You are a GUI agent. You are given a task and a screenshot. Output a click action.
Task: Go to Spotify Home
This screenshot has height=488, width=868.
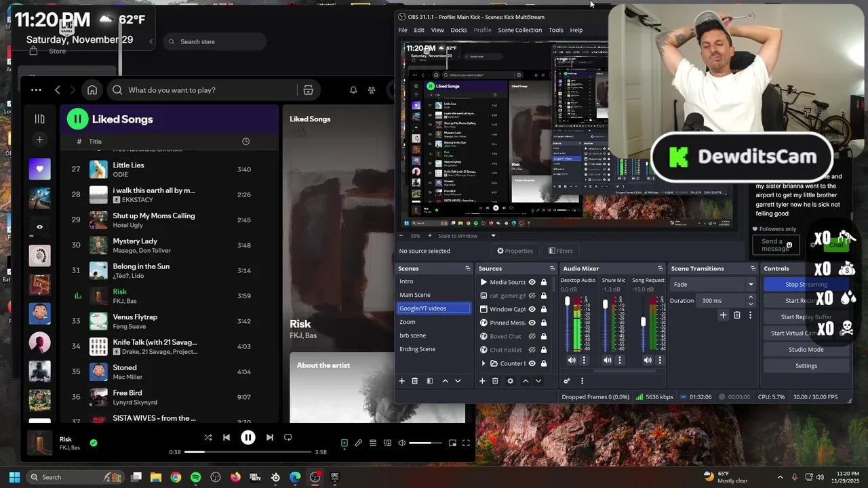coord(92,90)
